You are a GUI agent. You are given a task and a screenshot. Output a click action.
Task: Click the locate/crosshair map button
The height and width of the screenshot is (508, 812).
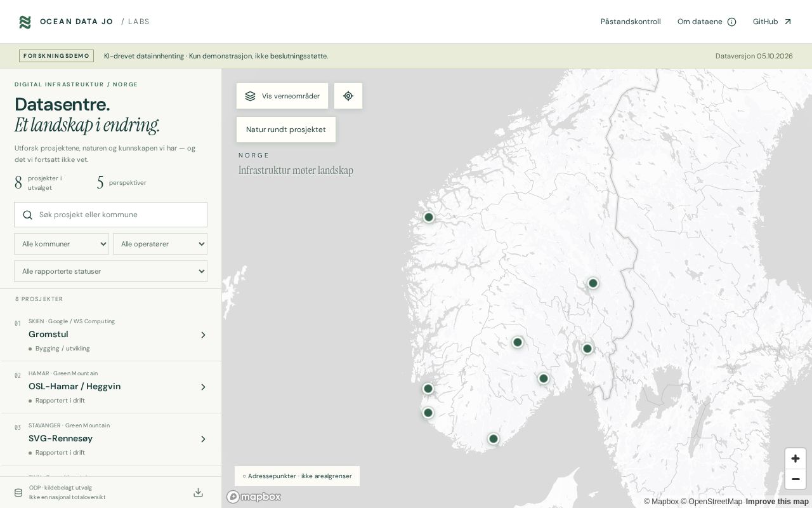[348, 96]
